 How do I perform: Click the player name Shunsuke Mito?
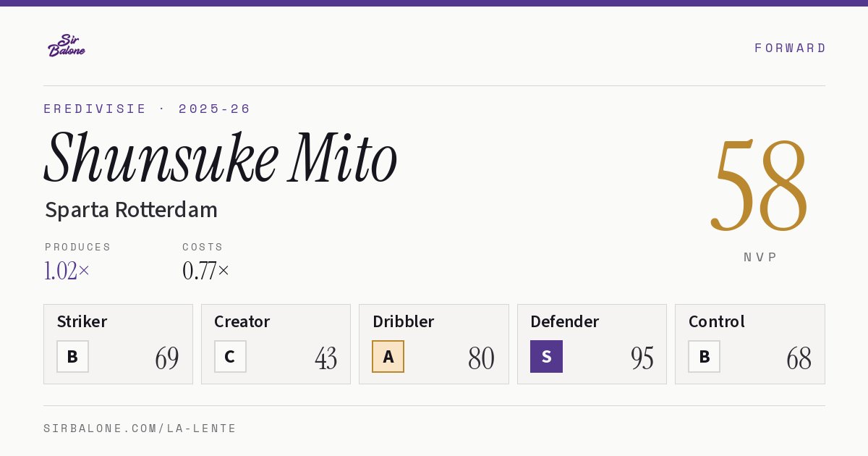221,157
